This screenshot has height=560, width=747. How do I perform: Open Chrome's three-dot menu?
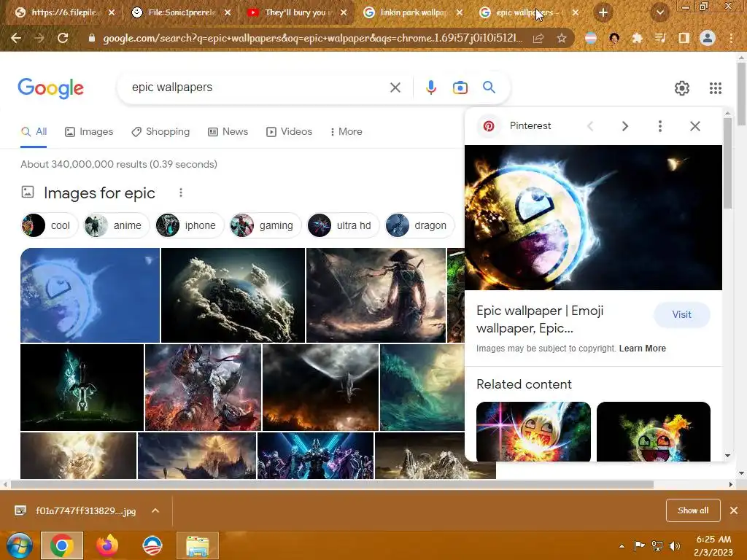(731, 38)
